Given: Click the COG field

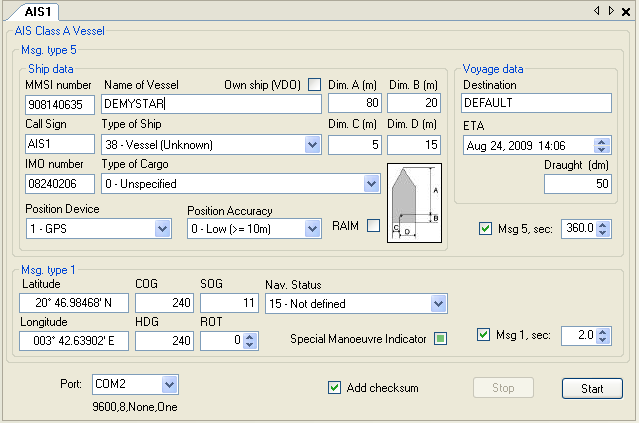Looking at the screenshot, I should (x=164, y=303).
